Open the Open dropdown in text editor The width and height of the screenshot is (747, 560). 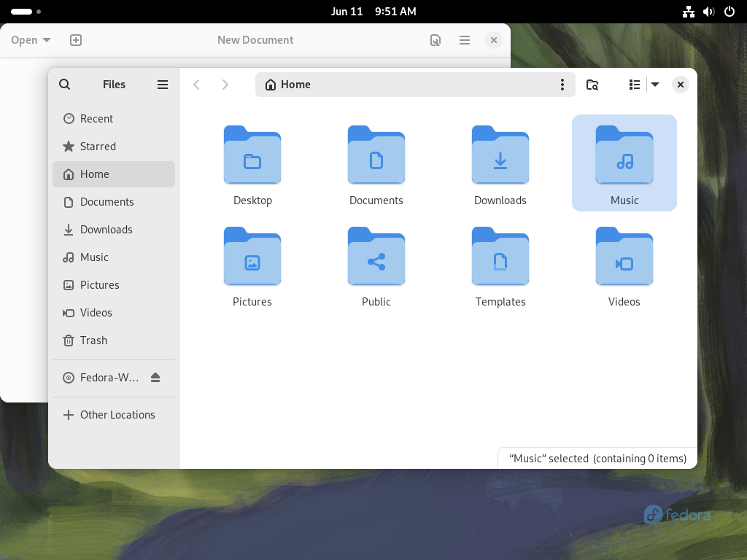pyautogui.click(x=31, y=40)
